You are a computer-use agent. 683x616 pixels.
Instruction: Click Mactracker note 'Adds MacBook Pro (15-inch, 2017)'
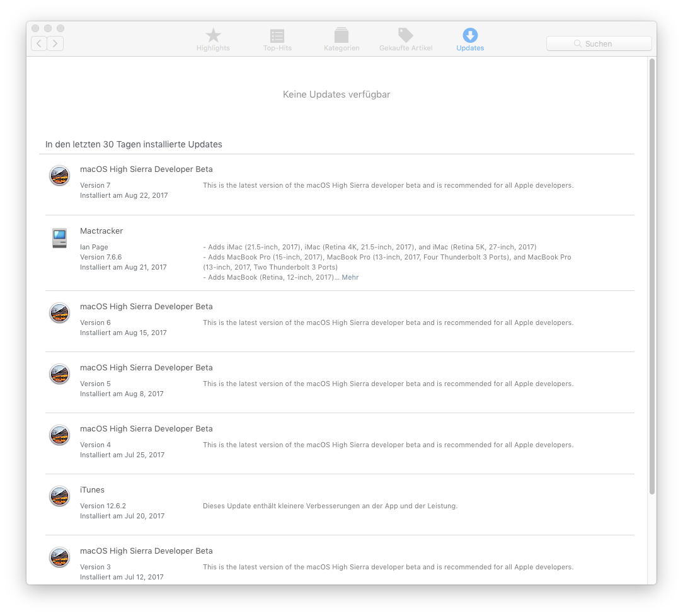(265, 257)
